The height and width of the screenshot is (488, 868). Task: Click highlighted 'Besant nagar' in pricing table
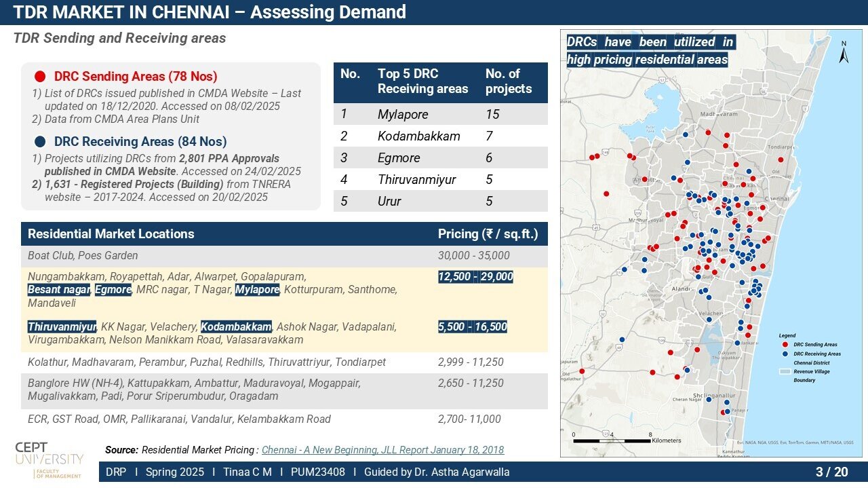[x=59, y=290]
